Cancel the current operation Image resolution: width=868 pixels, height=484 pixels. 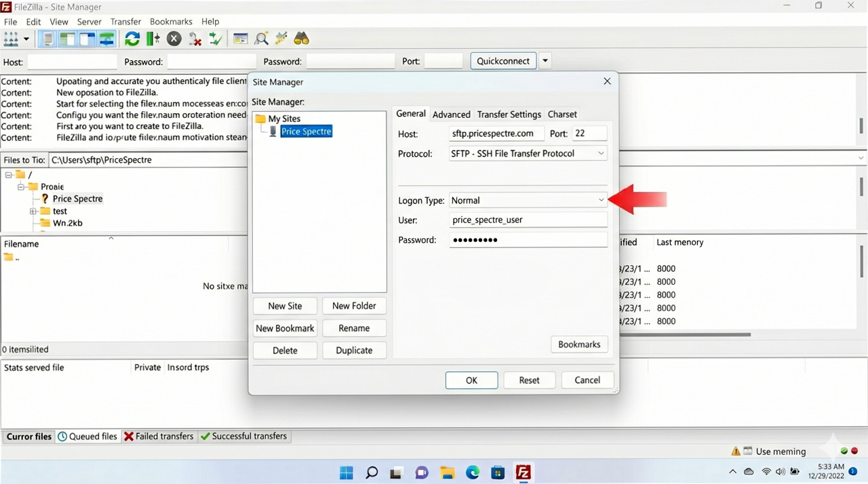pos(174,39)
